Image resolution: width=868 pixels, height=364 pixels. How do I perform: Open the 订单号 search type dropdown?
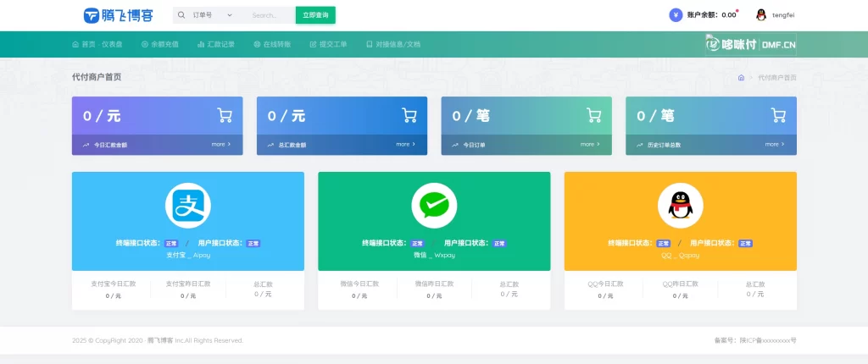212,15
